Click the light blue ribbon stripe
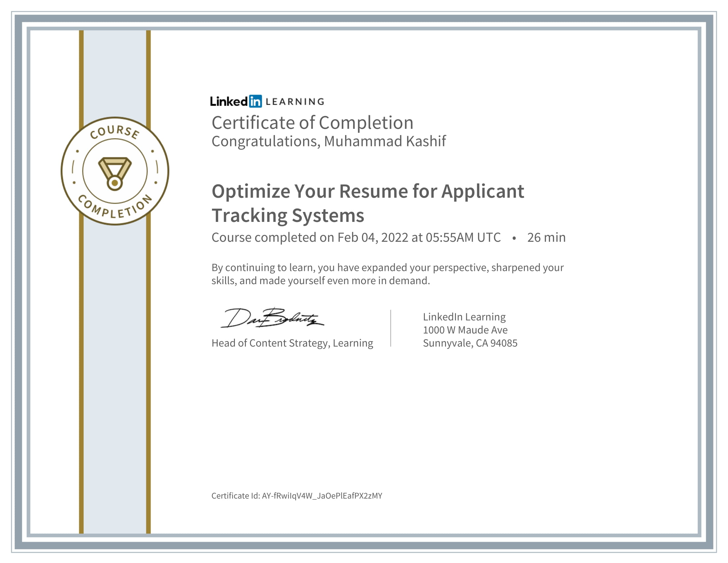The height and width of the screenshot is (563, 728). point(115,367)
